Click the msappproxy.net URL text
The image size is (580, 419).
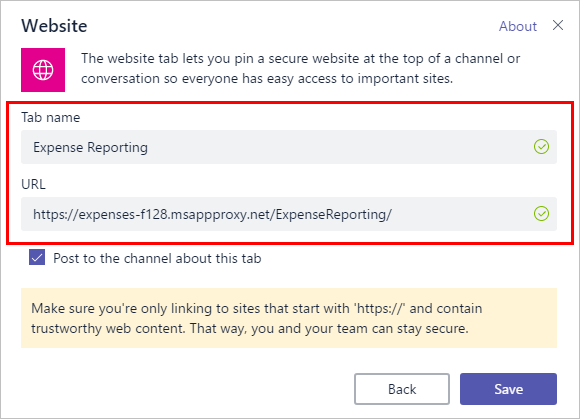[212, 214]
